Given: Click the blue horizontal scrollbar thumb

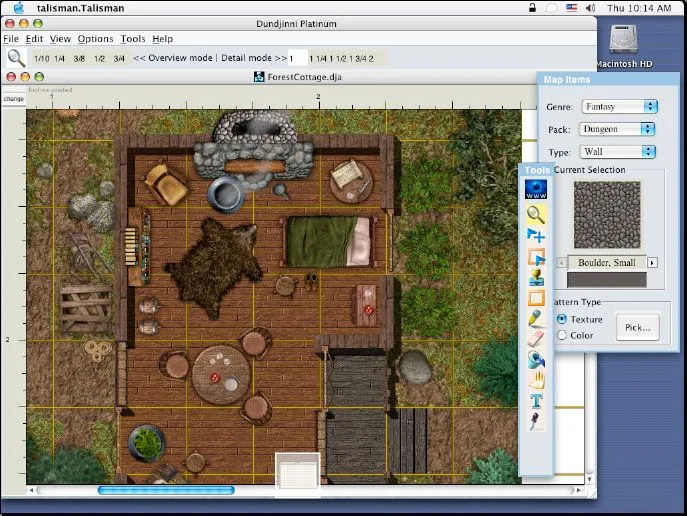Looking at the screenshot, I should [x=166, y=490].
